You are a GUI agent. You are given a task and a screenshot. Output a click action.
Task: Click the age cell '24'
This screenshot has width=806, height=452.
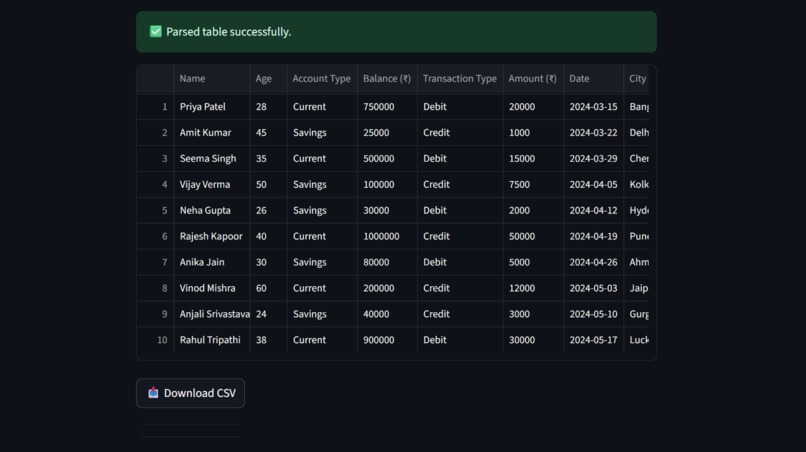click(x=268, y=314)
